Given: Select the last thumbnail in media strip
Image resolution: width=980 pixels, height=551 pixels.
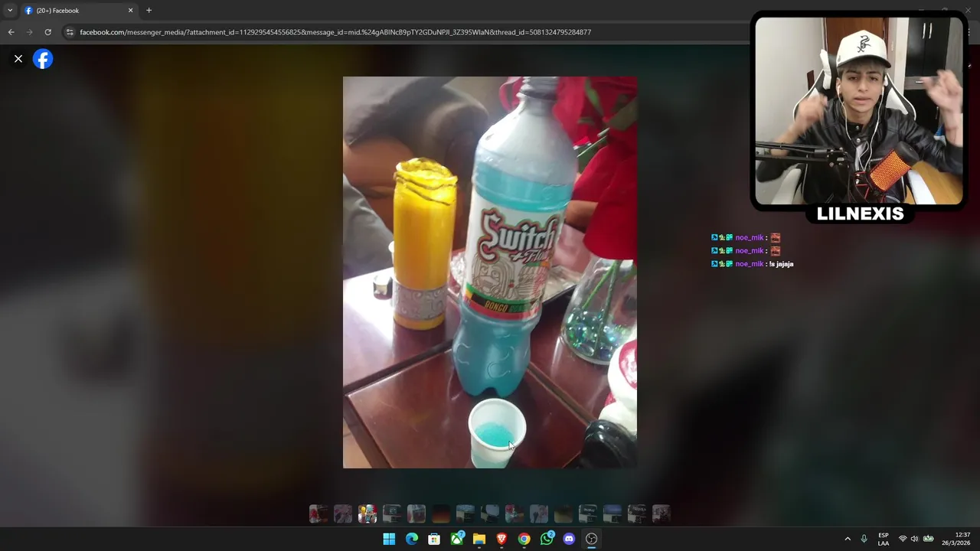Looking at the screenshot, I should tap(661, 514).
